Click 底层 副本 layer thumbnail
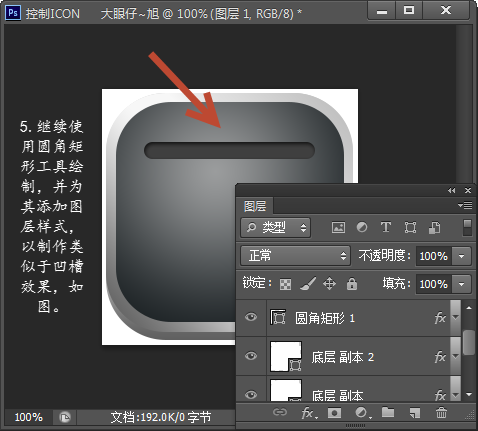The image size is (478, 431). coord(286,390)
